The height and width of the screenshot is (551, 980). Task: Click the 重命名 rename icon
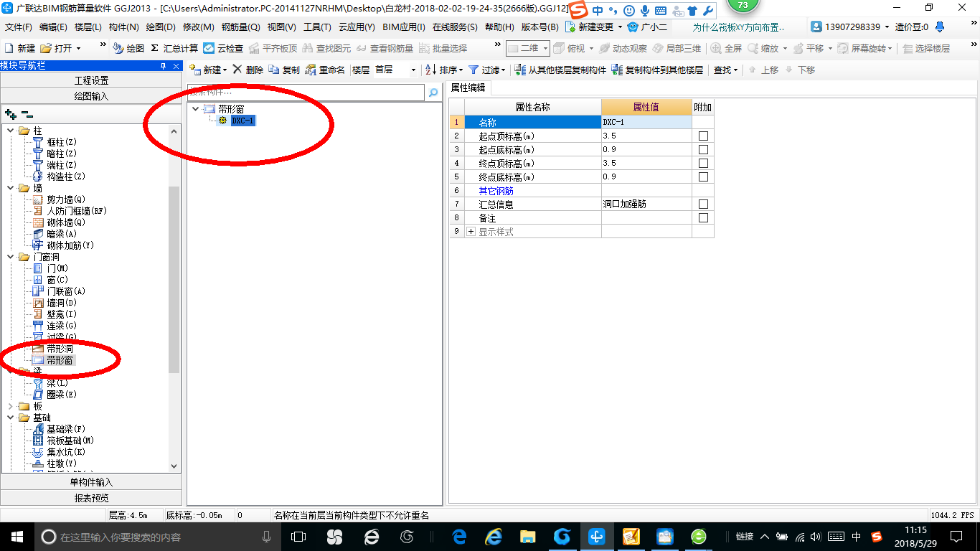[310, 70]
